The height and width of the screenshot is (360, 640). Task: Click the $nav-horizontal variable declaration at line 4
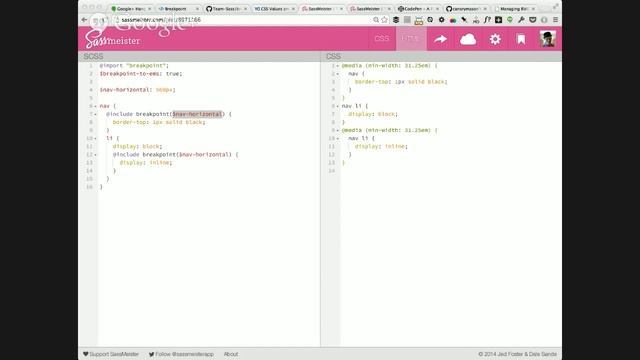pyautogui.click(x=138, y=90)
